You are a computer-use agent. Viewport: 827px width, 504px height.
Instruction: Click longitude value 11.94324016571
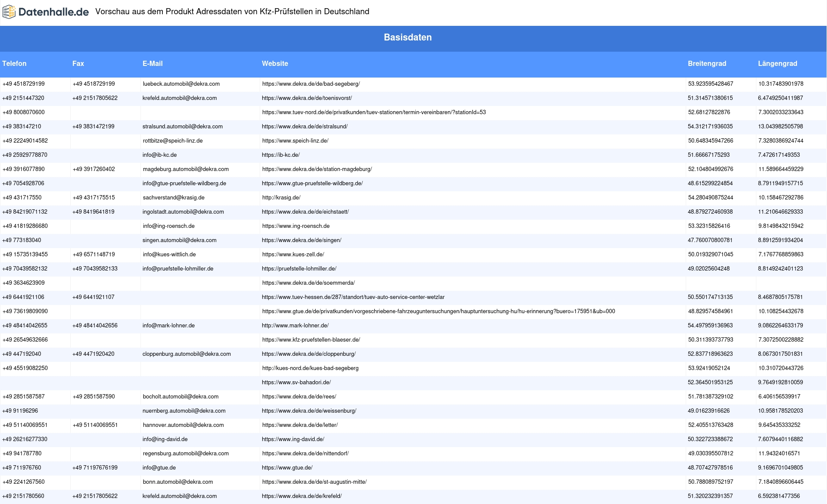pyautogui.click(x=779, y=454)
